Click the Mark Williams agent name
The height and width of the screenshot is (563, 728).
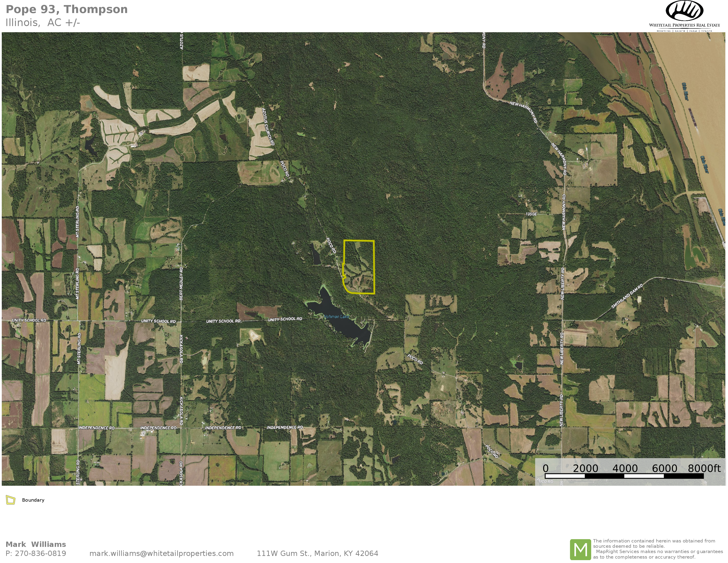(36, 544)
